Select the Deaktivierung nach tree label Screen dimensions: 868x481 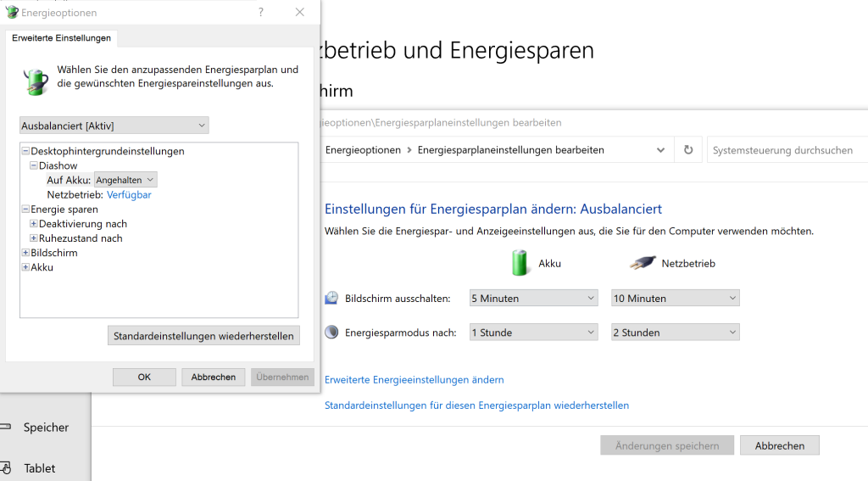pos(83,224)
